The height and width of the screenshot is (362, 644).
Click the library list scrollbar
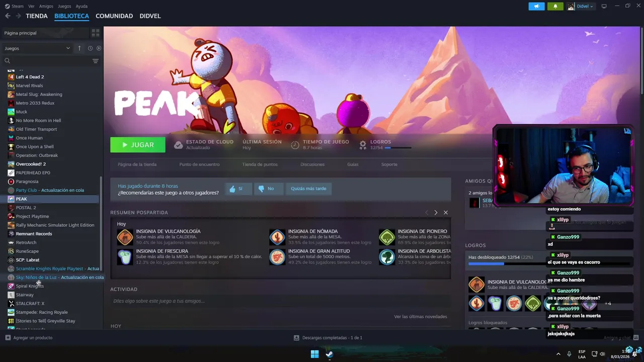point(101,224)
